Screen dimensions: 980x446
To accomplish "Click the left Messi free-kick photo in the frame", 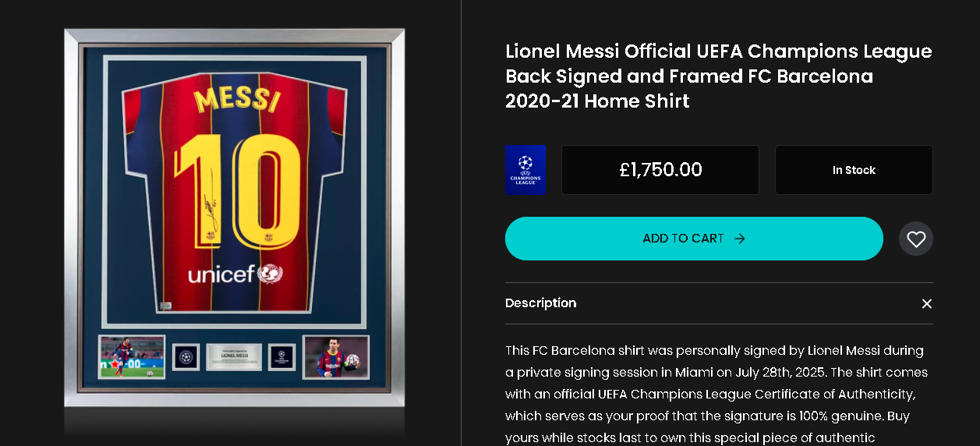I will [x=132, y=357].
